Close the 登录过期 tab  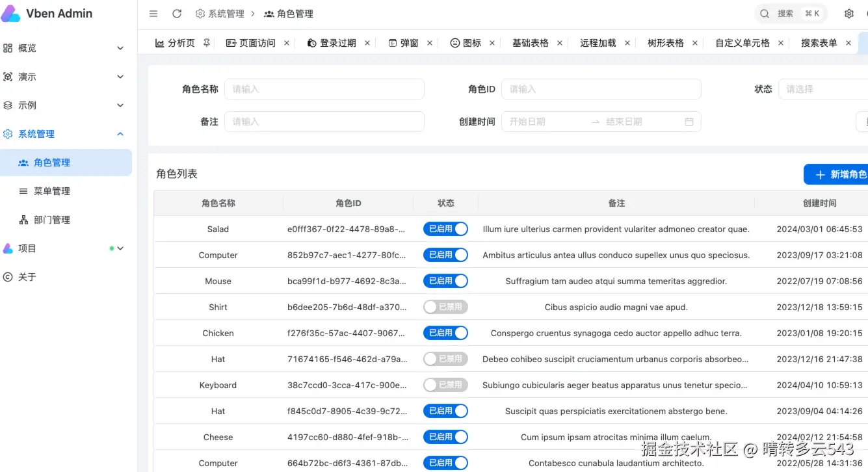click(367, 43)
